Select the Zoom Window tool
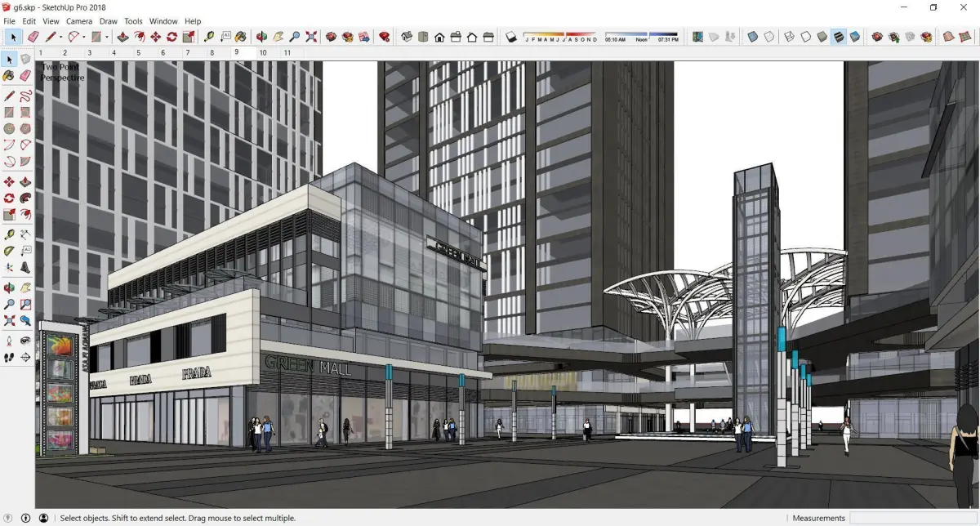The image size is (980, 526). (x=25, y=304)
